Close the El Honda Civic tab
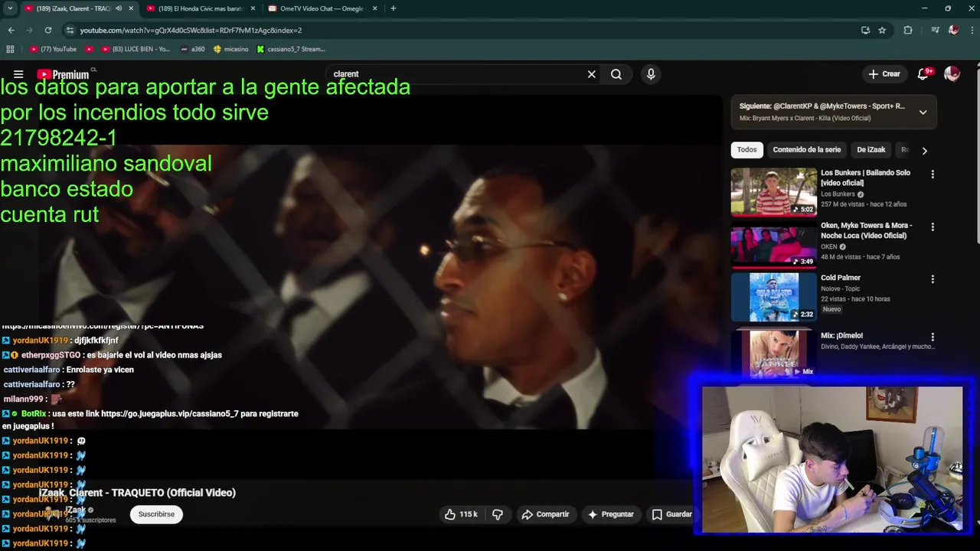The height and width of the screenshot is (551, 980). click(253, 8)
